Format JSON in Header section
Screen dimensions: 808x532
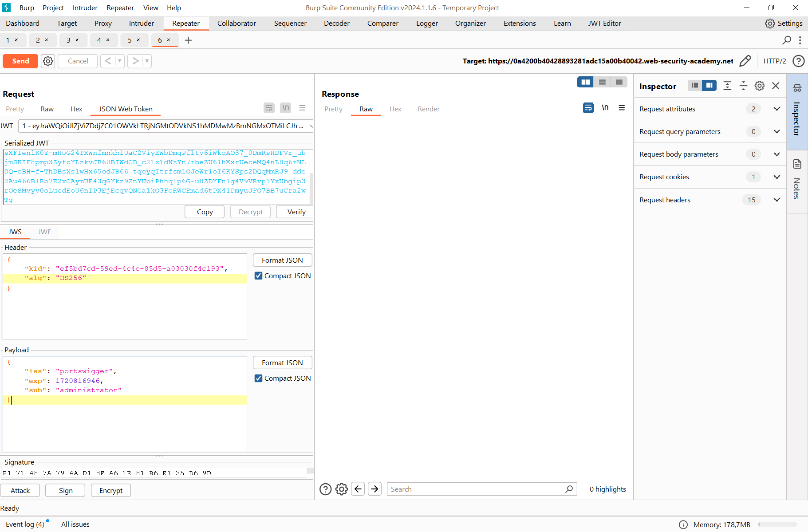click(282, 260)
